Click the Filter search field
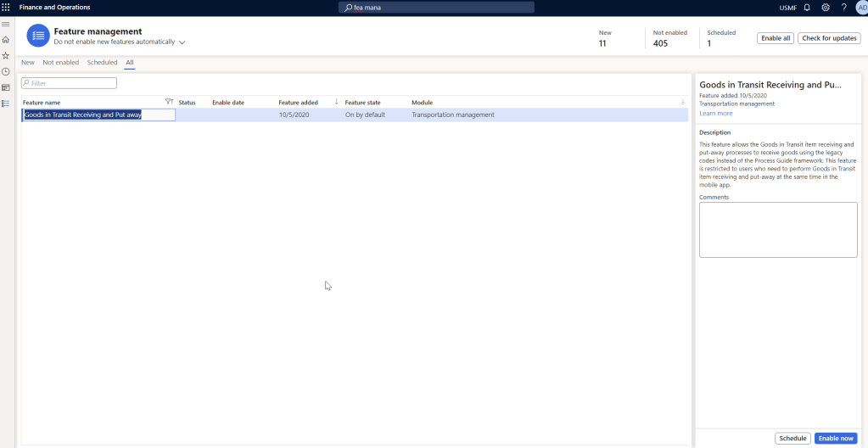The width and height of the screenshot is (868, 448). 69,83
